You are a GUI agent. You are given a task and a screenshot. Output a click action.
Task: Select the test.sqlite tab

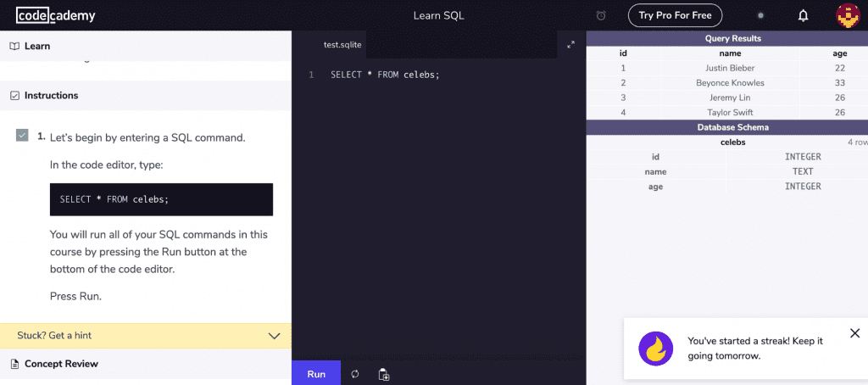342,45
